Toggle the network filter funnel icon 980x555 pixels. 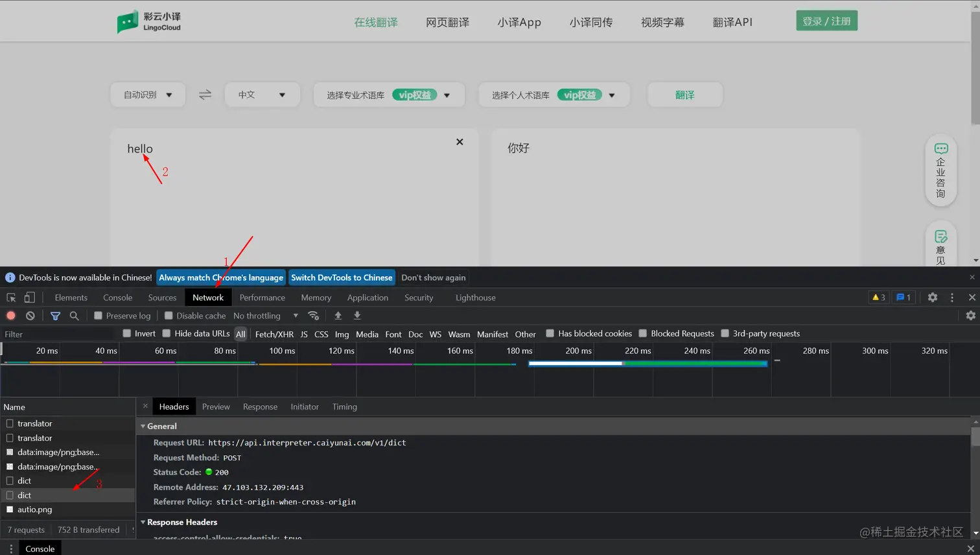click(x=55, y=316)
